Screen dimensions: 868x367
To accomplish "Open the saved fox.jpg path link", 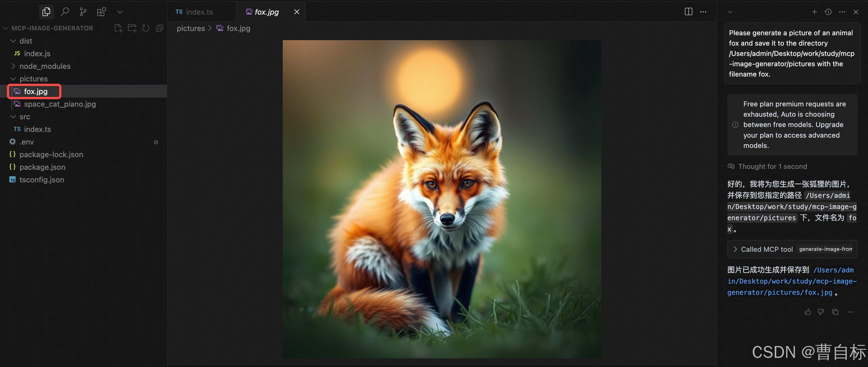I will 792,281.
